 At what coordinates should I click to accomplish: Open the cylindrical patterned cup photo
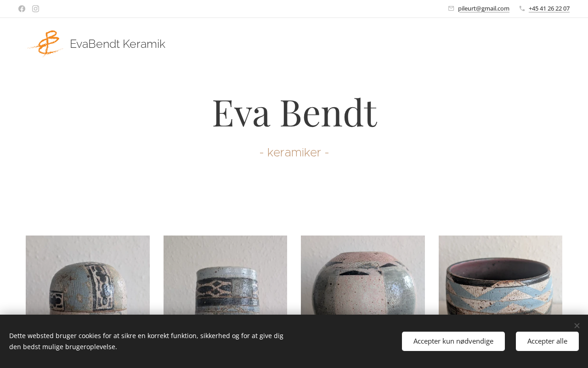coord(225,275)
